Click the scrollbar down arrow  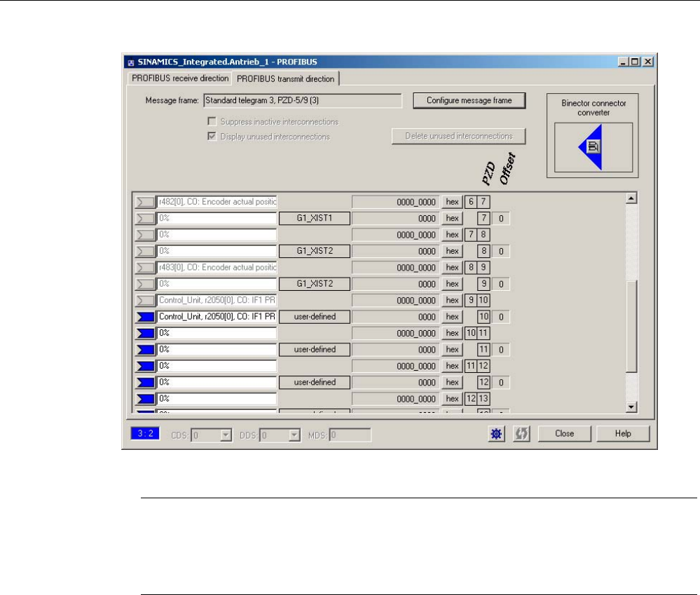coord(631,406)
